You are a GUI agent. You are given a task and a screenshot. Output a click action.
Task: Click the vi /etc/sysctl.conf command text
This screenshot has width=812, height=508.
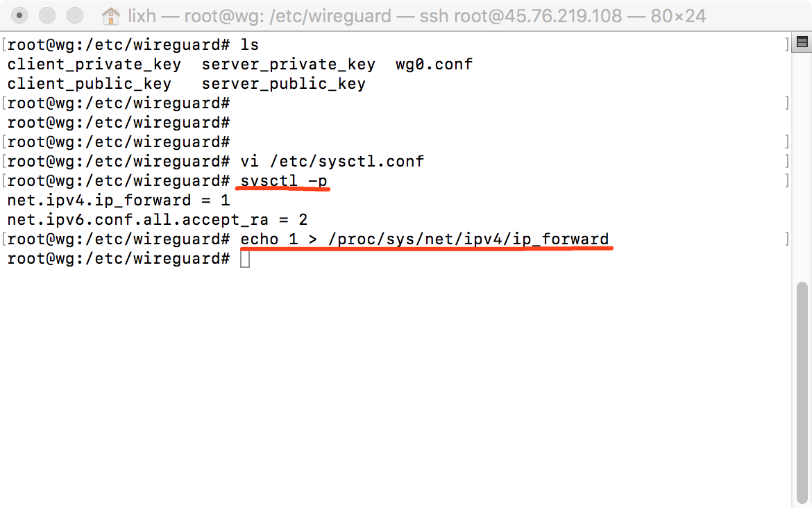click(332, 162)
